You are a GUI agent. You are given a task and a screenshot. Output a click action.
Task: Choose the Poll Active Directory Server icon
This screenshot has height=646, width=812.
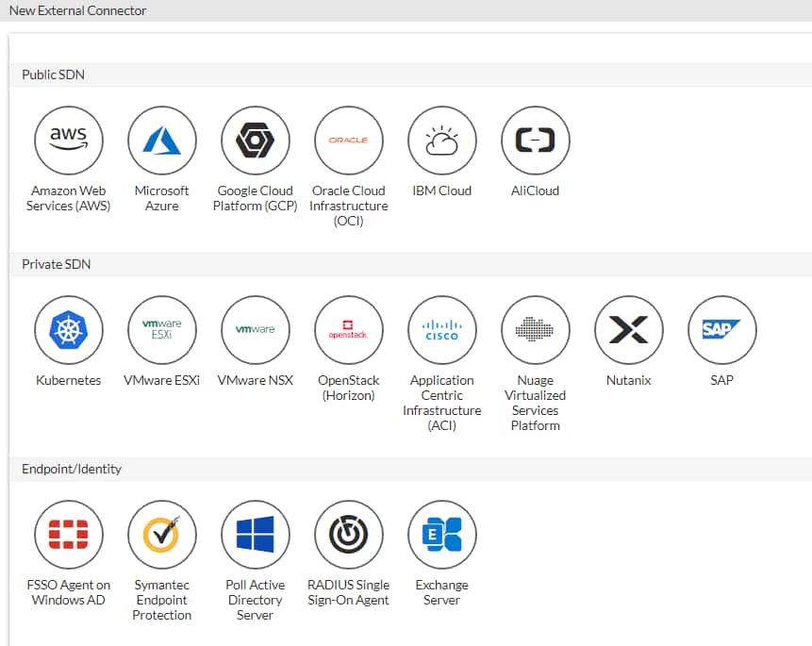click(255, 535)
